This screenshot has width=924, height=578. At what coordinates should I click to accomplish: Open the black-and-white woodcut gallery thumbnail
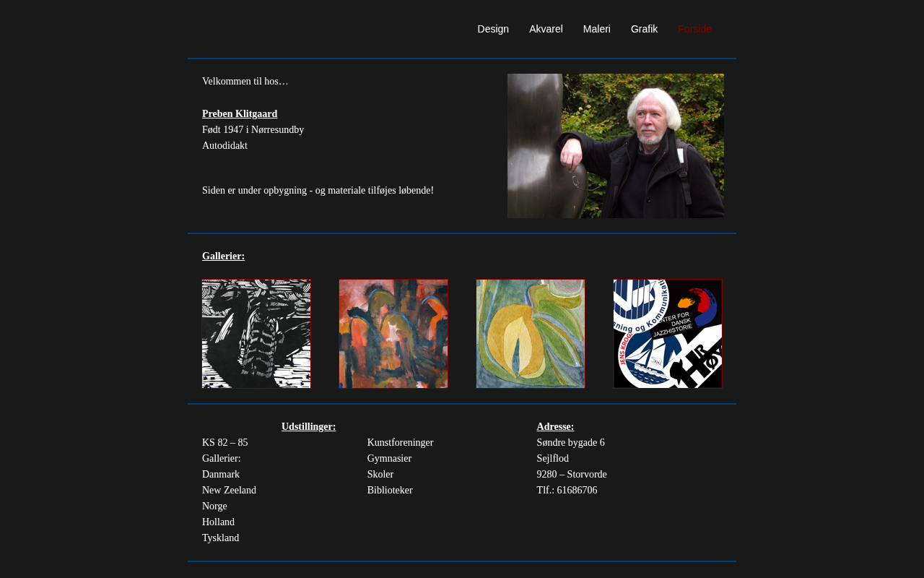[x=256, y=334]
